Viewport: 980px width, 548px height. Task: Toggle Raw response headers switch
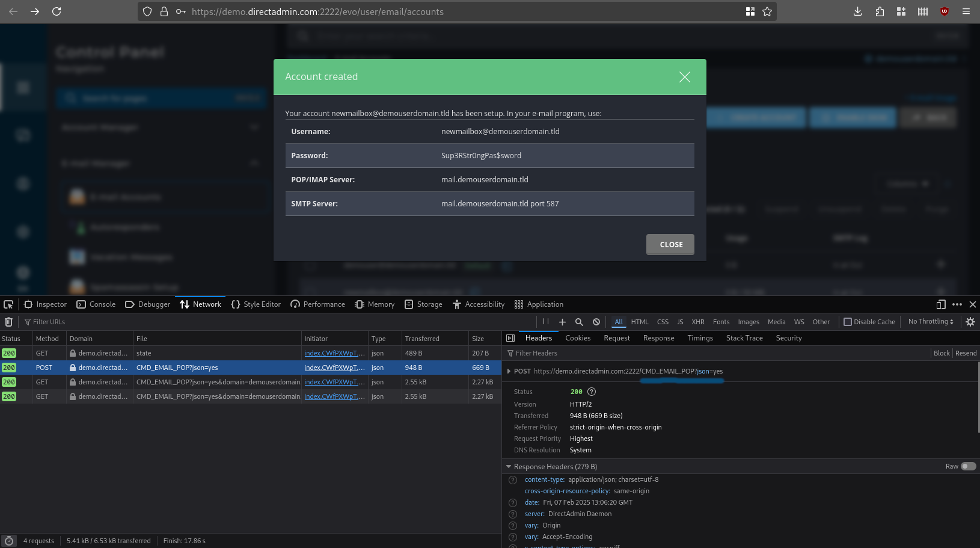click(x=968, y=466)
